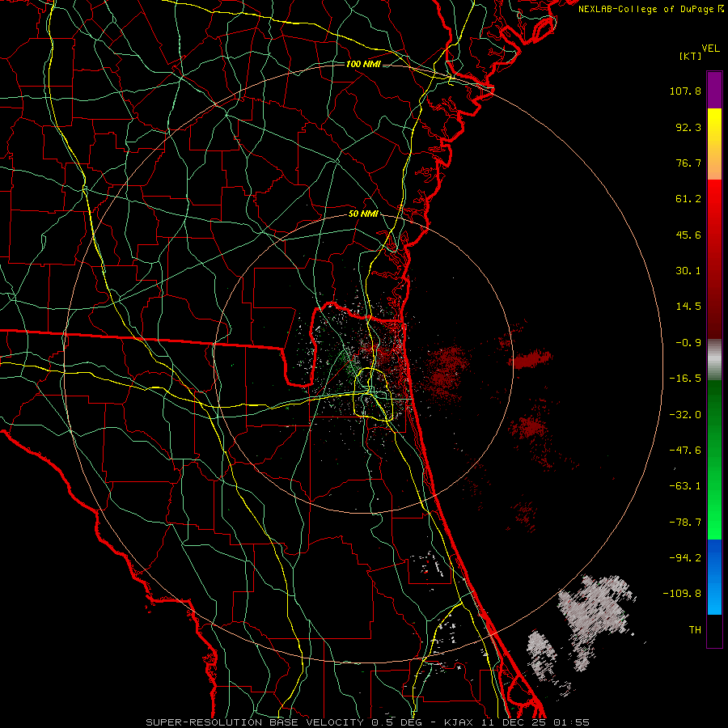Image resolution: width=728 pixels, height=728 pixels.
Task: Click the [KT] units label
Action: [690, 56]
